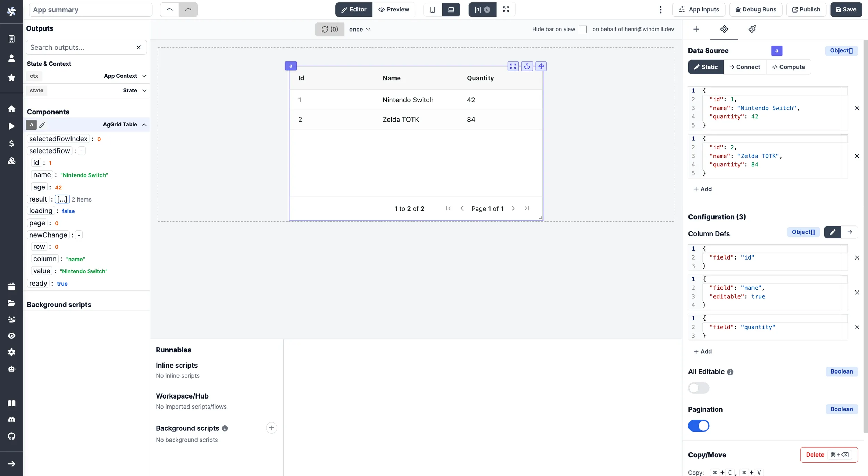868x476 pixels.
Task: Publish the app
Action: [806, 9]
